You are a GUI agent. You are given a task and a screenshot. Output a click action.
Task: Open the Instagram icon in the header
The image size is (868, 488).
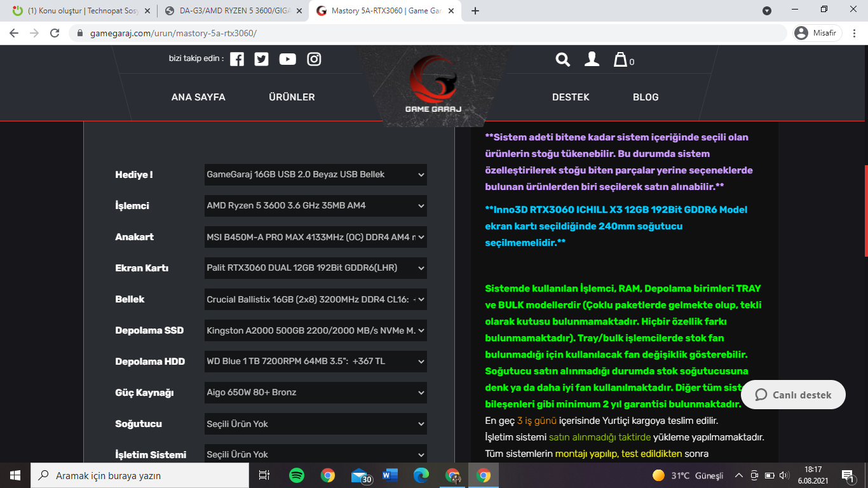(x=314, y=59)
